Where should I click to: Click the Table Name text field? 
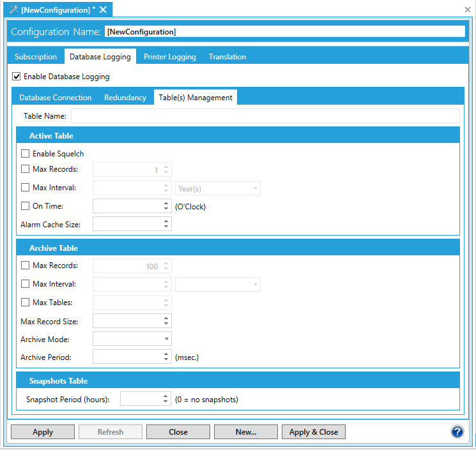coord(265,116)
